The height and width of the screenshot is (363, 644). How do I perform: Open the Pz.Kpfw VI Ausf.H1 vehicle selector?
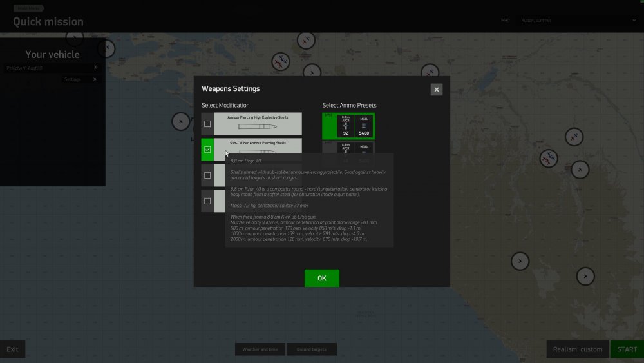pos(51,68)
